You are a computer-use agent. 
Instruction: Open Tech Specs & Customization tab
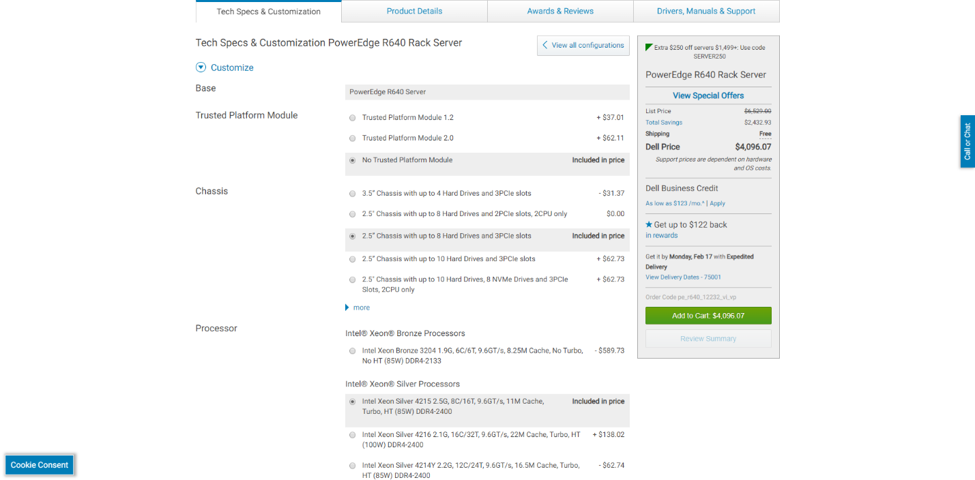pyautogui.click(x=269, y=11)
